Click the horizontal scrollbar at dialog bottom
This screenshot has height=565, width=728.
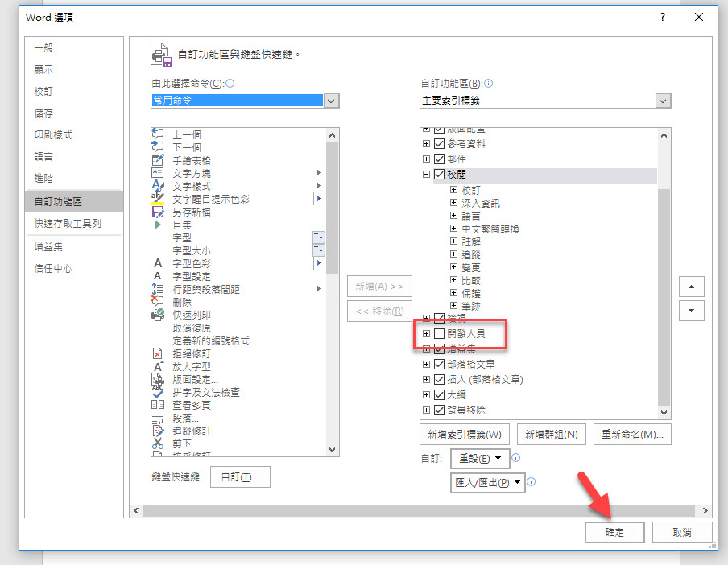click(x=419, y=511)
